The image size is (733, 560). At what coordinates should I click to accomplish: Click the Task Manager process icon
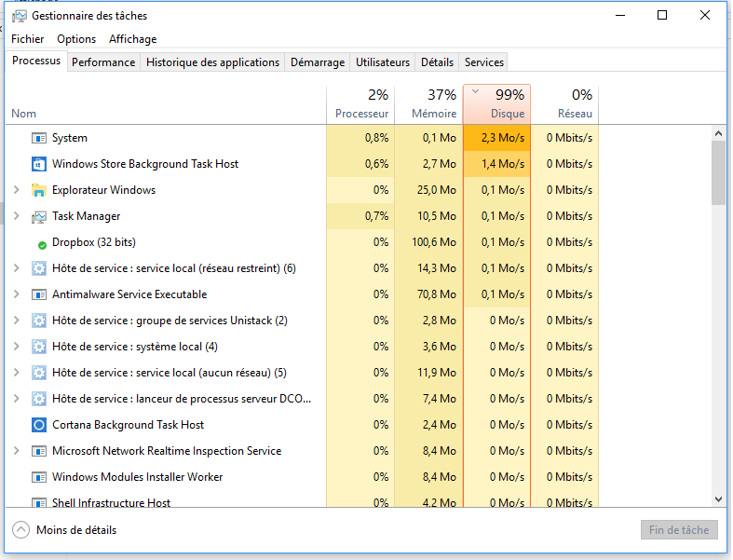pos(39,216)
